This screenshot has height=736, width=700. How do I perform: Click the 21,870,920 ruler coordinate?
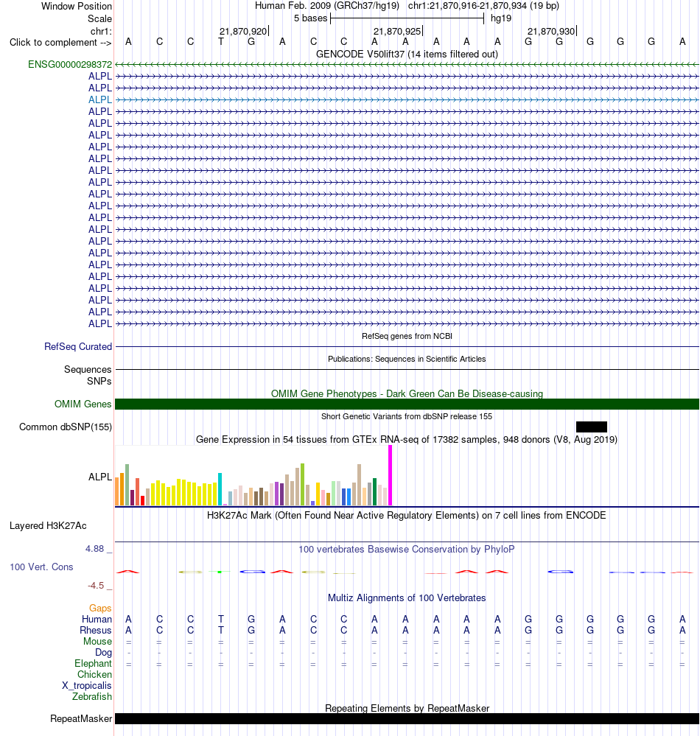point(243,32)
